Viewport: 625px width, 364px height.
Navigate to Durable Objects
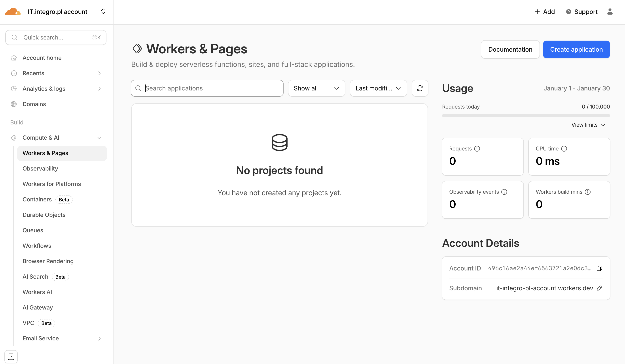point(44,215)
